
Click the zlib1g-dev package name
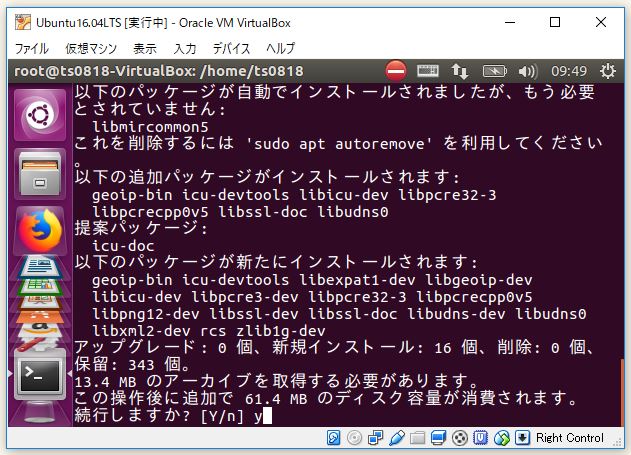click(280, 331)
